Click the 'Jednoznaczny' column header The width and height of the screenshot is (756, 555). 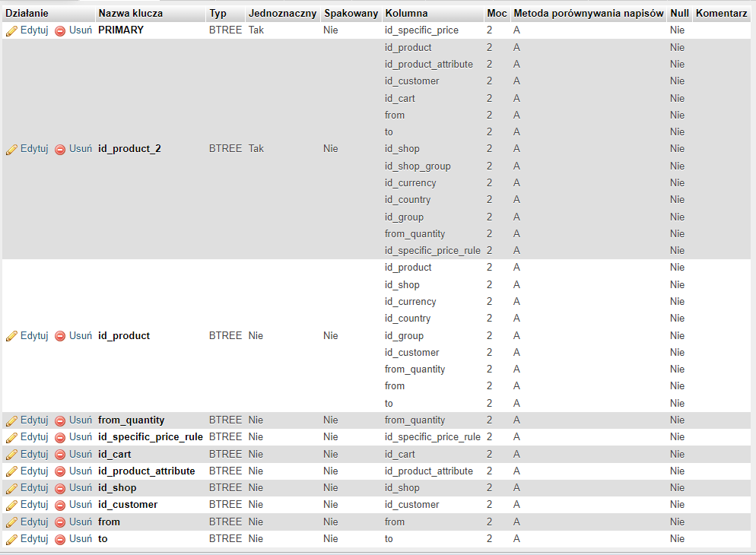click(282, 14)
